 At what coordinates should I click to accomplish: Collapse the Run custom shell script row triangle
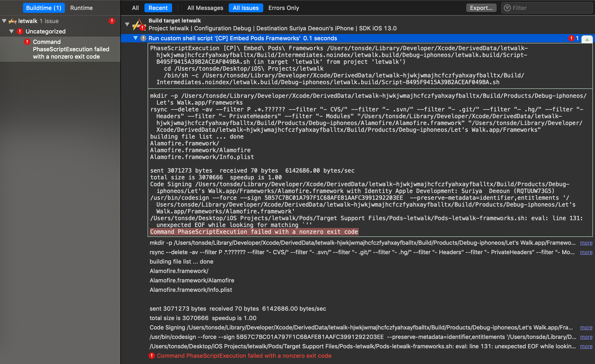point(136,38)
